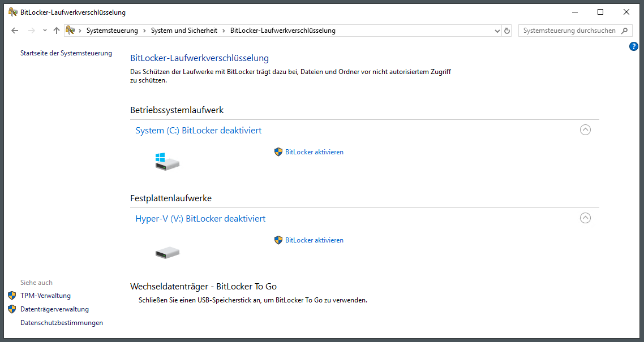
Task: Open help with the blue question mark
Action: (x=634, y=46)
